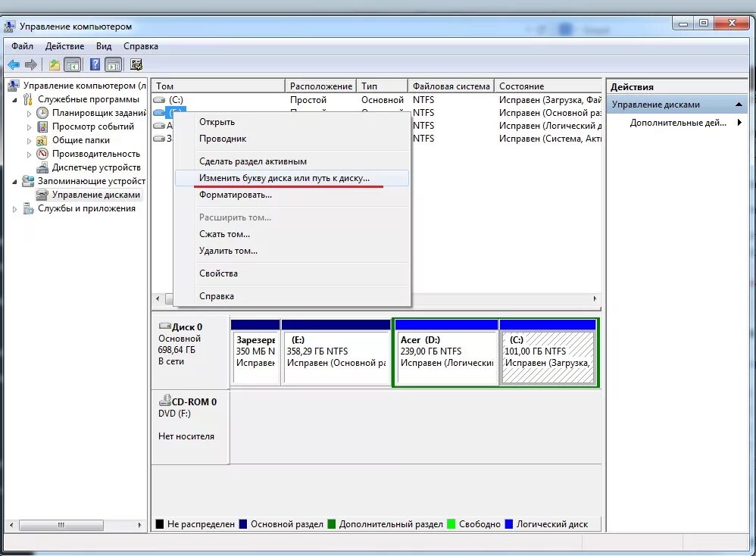Click the Computer Management title bar icon
Screen dimensions: 756x556
pos(10,26)
